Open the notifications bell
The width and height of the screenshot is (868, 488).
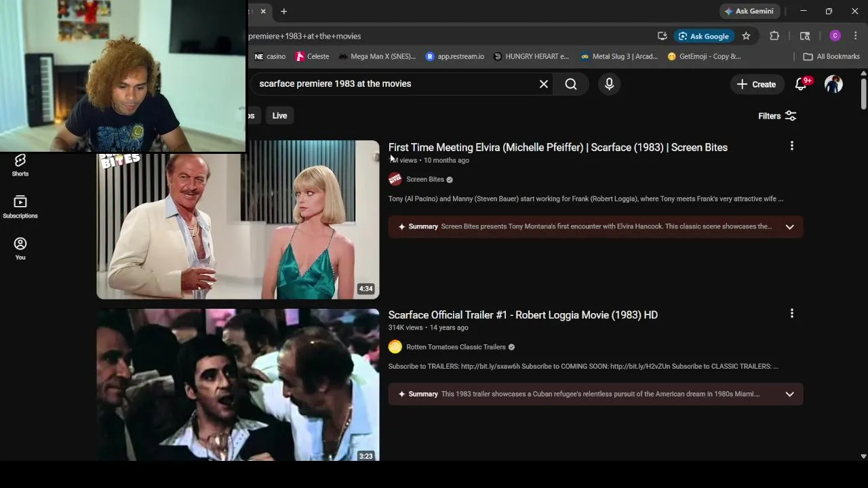[802, 84]
